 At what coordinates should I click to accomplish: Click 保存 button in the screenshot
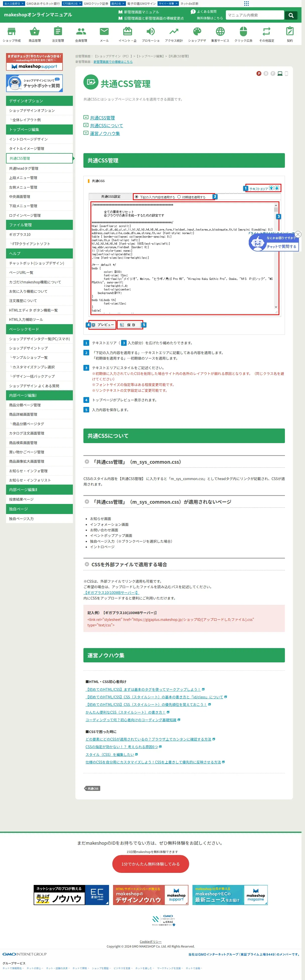click(x=130, y=325)
